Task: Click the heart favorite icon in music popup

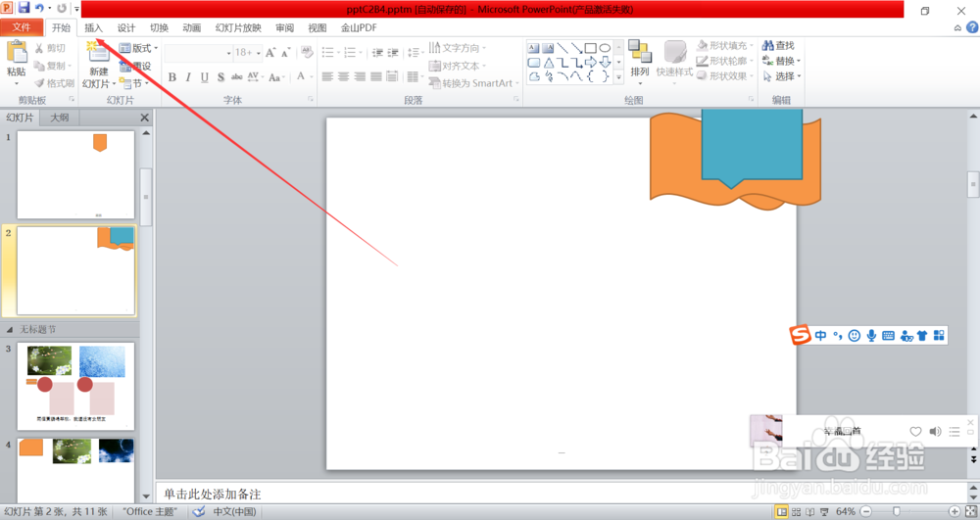Action: click(915, 431)
